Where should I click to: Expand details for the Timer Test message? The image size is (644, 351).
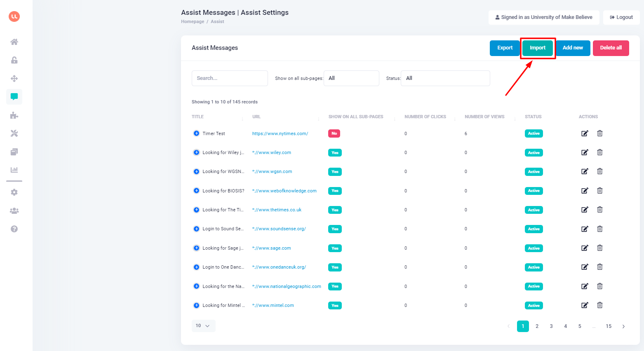[196, 133]
